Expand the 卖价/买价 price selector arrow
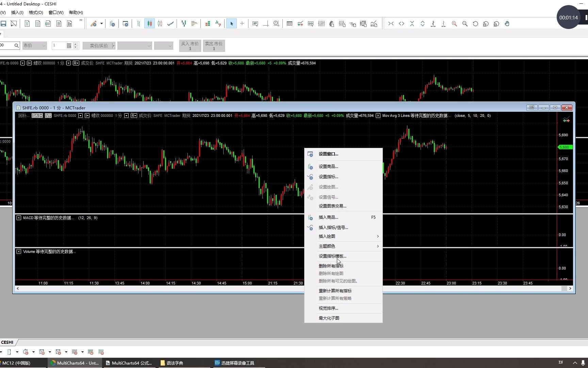Viewport: 588px width, 368px height. pos(114,46)
